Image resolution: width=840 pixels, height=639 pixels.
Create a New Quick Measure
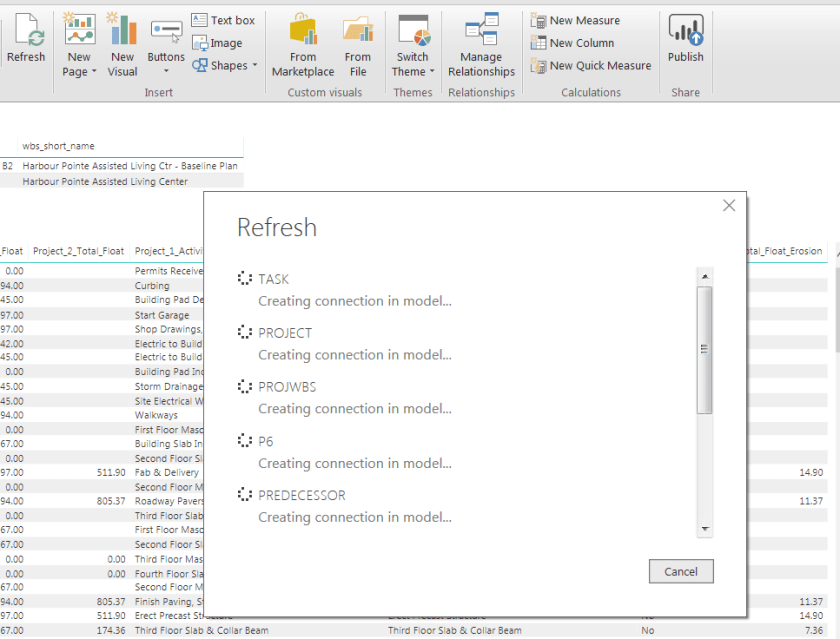coord(590,66)
